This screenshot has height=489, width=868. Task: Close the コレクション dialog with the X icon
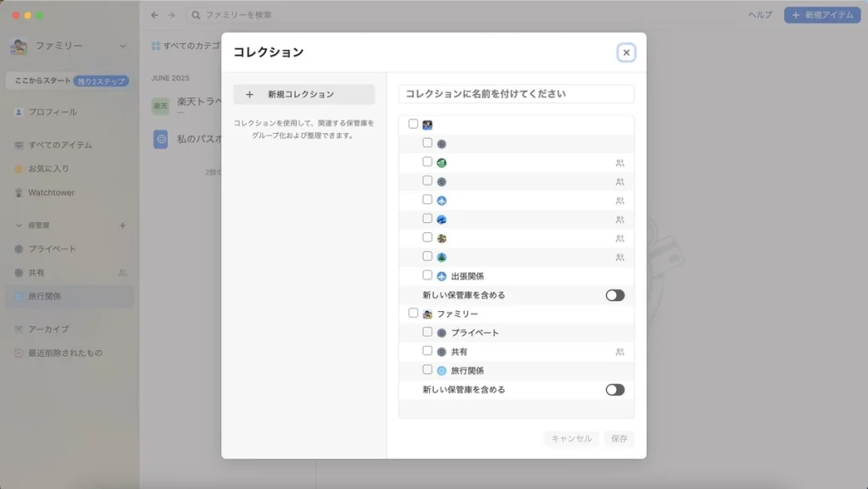click(626, 53)
